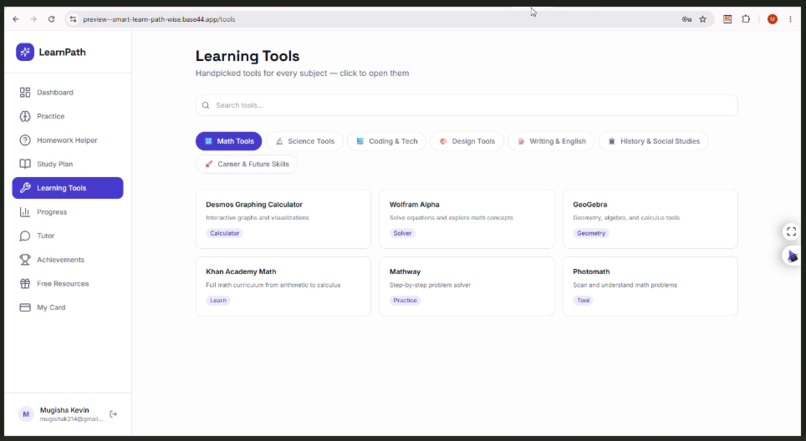806x441 pixels.
Task: Click the Learning Tools page heading
Action: pyautogui.click(x=247, y=56)
